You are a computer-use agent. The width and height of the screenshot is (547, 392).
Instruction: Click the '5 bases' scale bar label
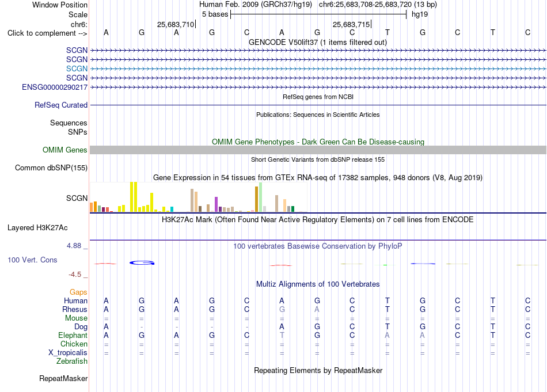click(215, 14)
